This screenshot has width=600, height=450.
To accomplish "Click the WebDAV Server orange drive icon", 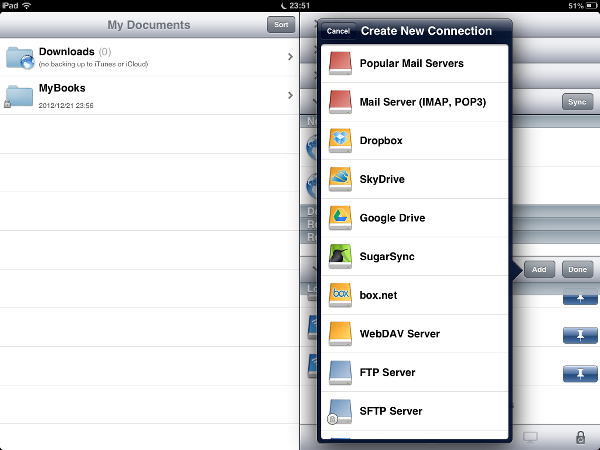I will click(340, 334).
